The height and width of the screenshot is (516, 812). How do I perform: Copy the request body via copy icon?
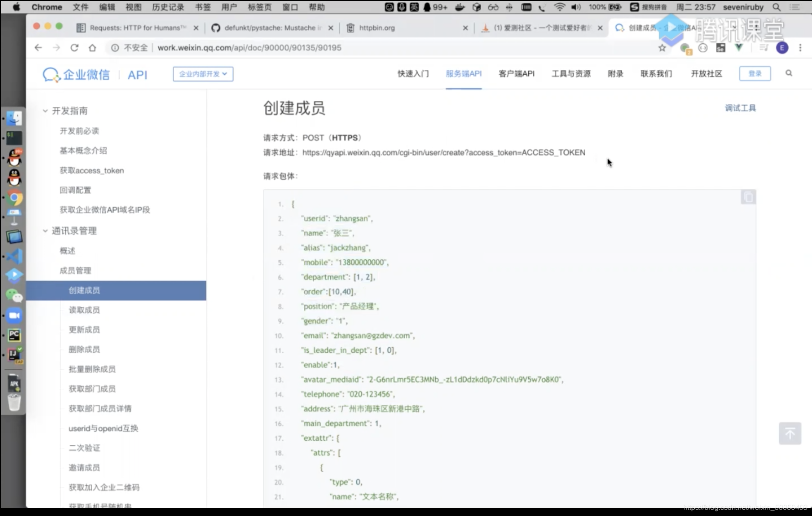point(748,197)
